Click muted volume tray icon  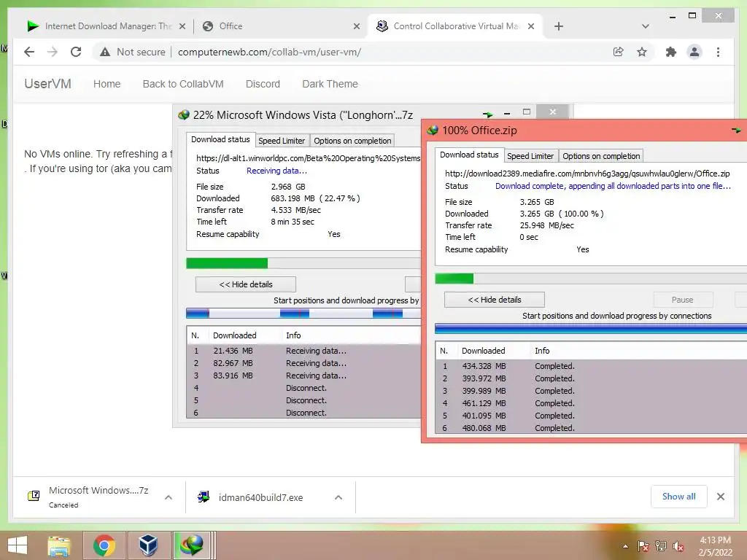click(678, 546)
